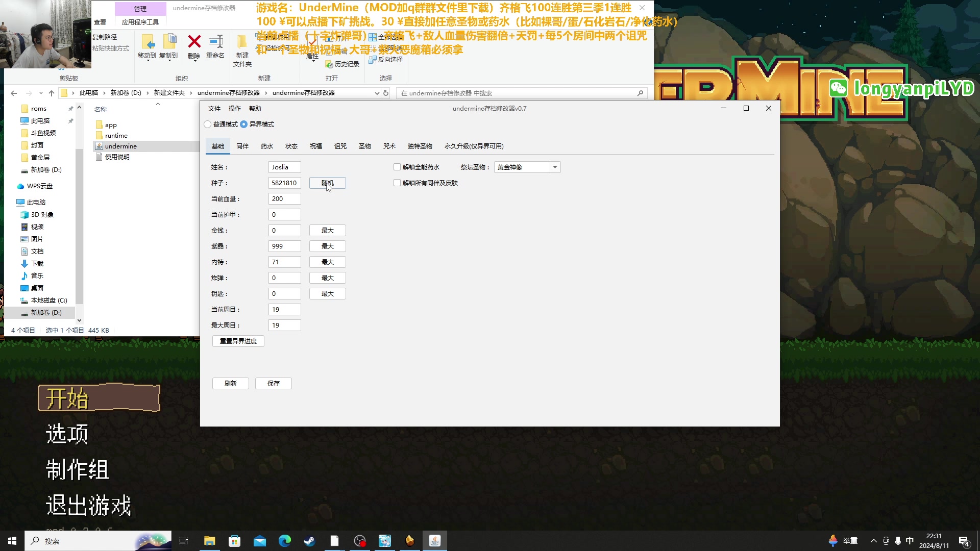Switch to the 圣物 tab
This screenshot has width=980, height=551.
tap(364, 146)
